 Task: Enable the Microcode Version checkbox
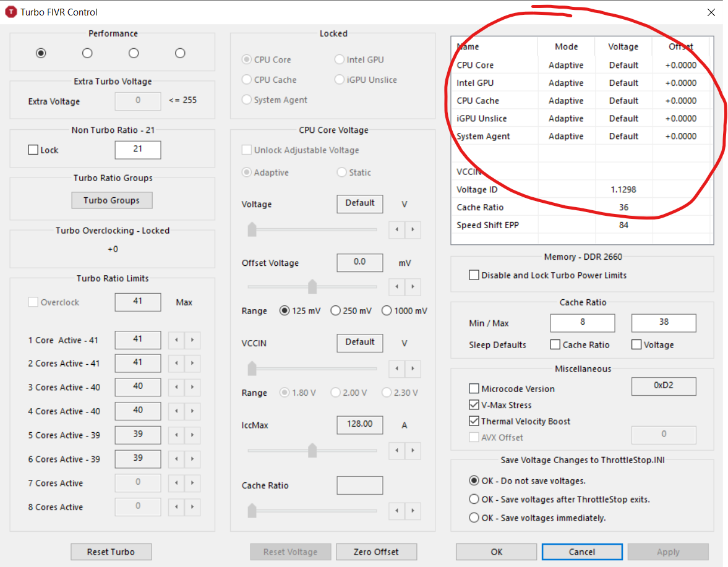474,388
